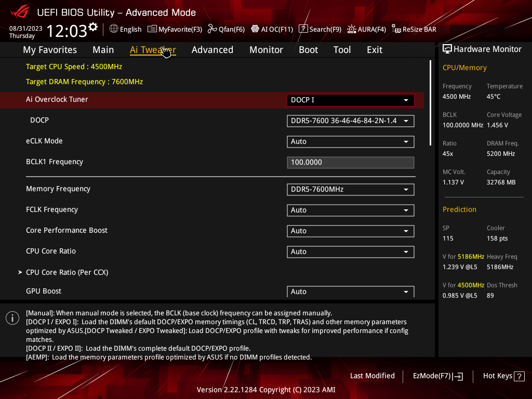
Task: Click the English language globe icon
Action: (114, 29)
